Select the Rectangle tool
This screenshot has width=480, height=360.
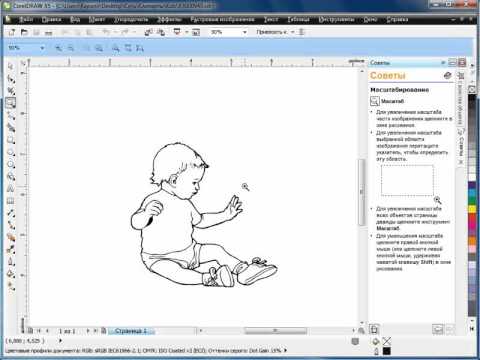point(11,140)
